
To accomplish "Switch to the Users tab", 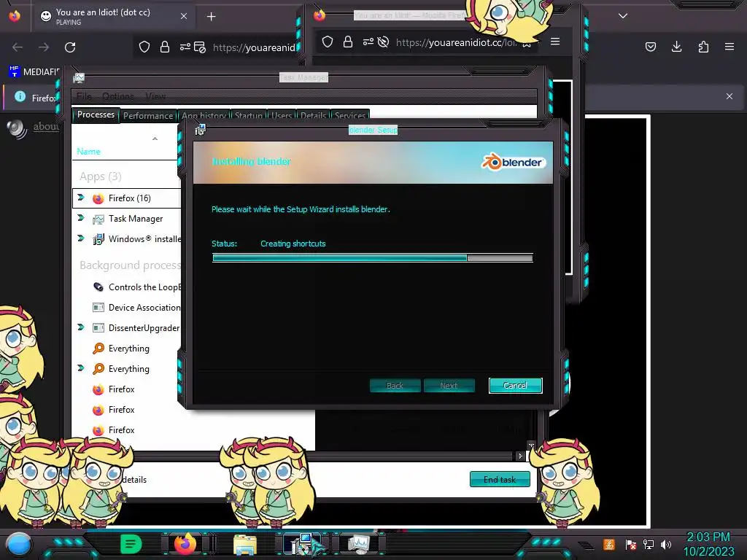I will point(281,116).
